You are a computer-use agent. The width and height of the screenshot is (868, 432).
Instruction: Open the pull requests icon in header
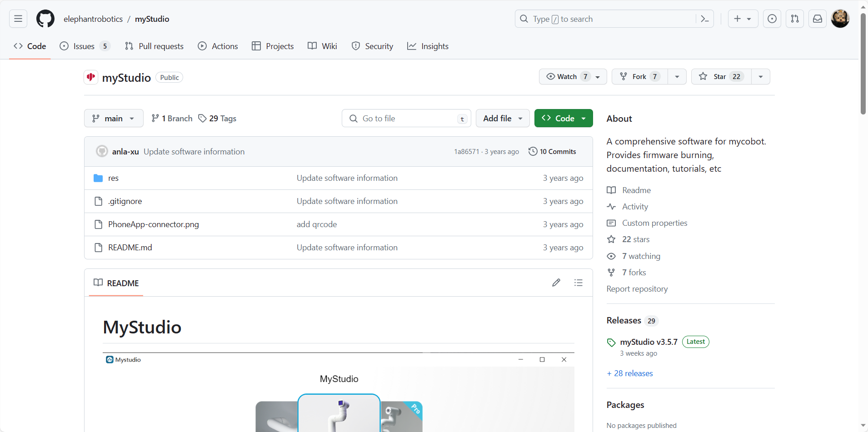coord(795,19)
